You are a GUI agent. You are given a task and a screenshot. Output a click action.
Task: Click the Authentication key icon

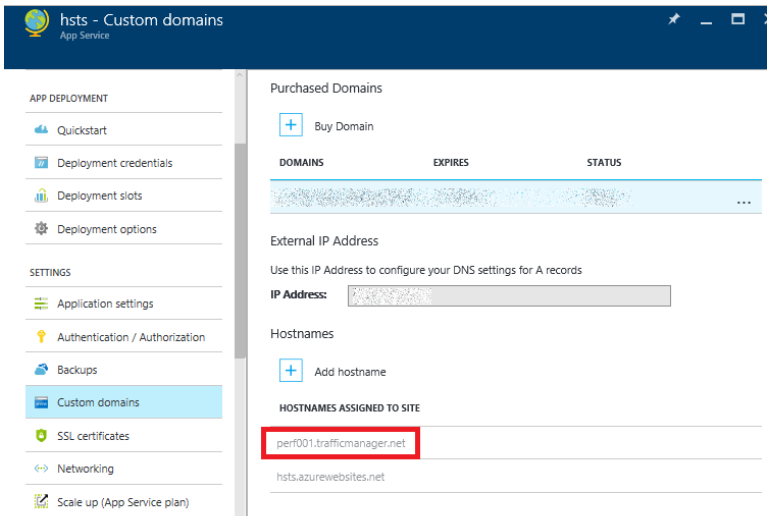(x=41, y=337)
